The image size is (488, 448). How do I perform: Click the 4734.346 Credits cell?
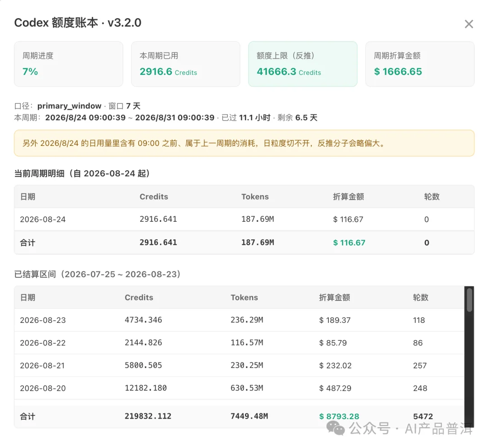coord(143,320)
